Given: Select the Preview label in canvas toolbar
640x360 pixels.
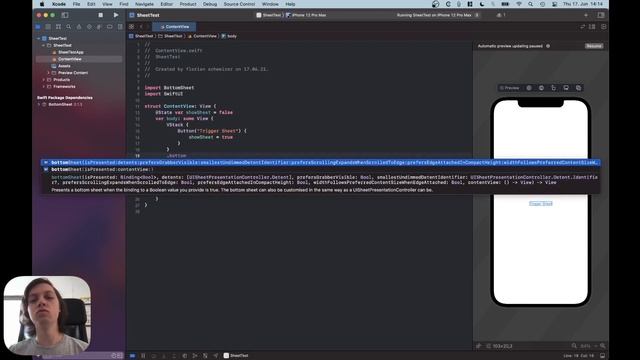Looking at the screenshot, I should point(510,88).
